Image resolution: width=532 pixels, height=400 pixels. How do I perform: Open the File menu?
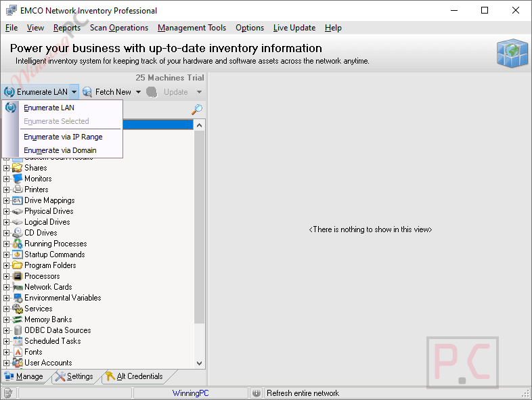[x=12, y=28]
